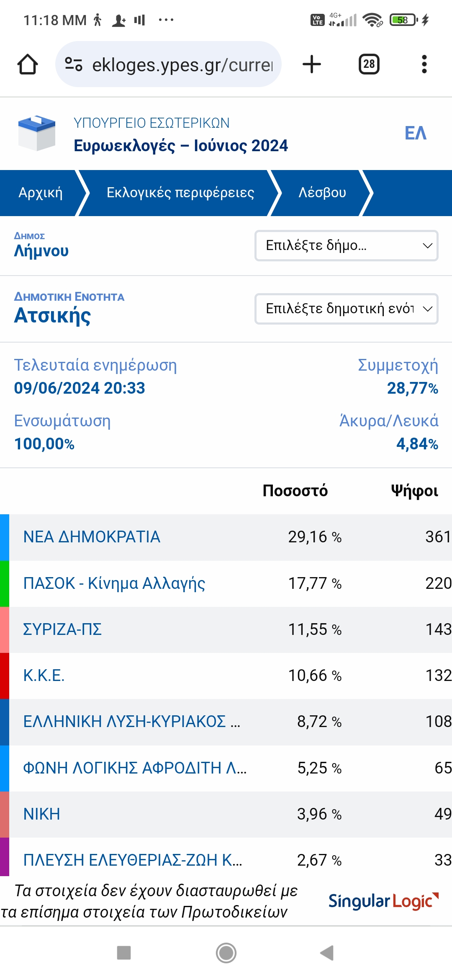Open the ΠΑΣΟΚ - Κίνημα Αλλαγής link
This screenshot has width=452, height=980.
point(114,583)
